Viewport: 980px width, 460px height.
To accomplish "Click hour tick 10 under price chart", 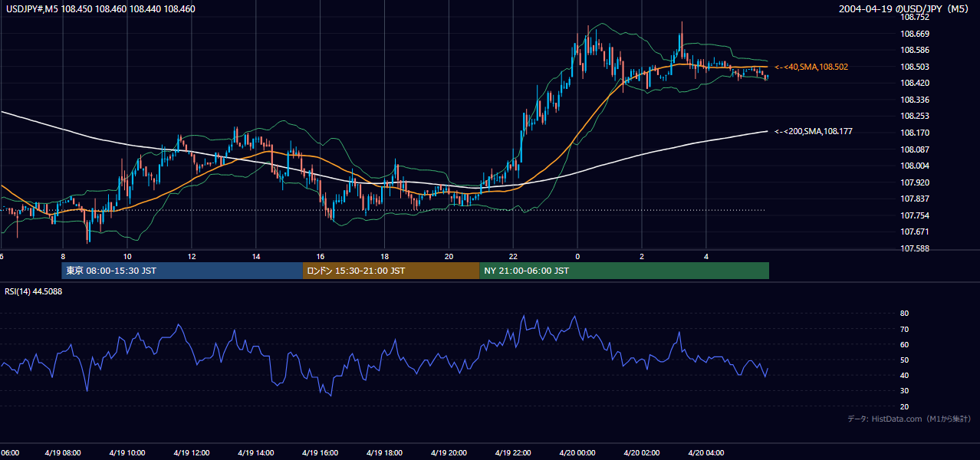I will pos(127,257).
